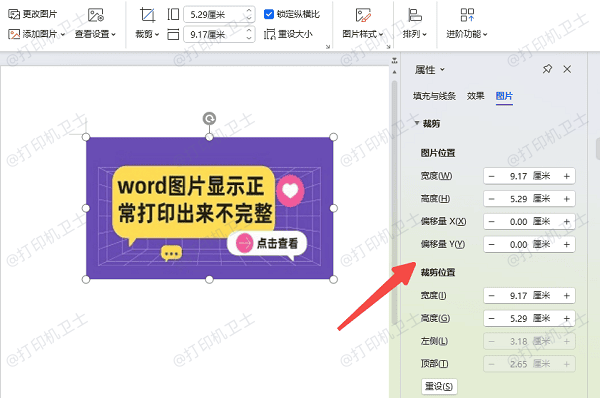600x398 pixels.
Task: Open 进阶功能 advanced features icon
Action: (467, 15)
